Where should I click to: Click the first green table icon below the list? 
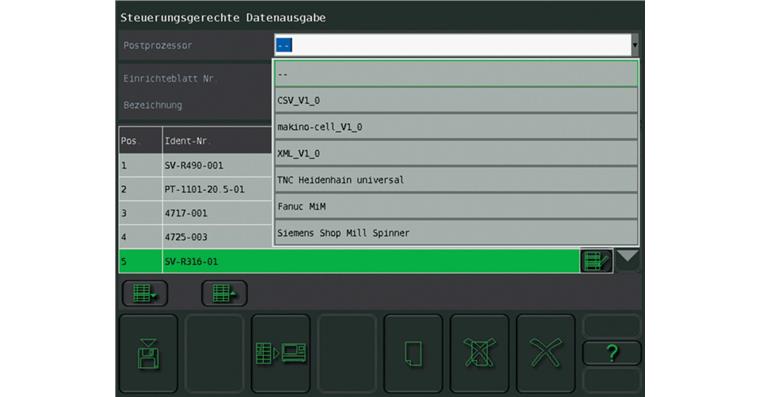[x=145, y=293]
